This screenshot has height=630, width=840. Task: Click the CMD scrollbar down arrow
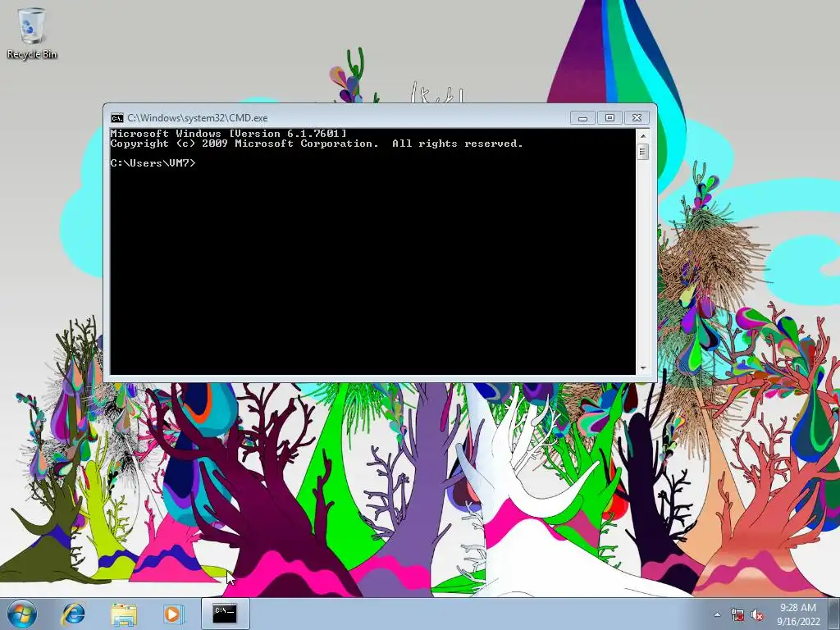(x=643, y=368)
